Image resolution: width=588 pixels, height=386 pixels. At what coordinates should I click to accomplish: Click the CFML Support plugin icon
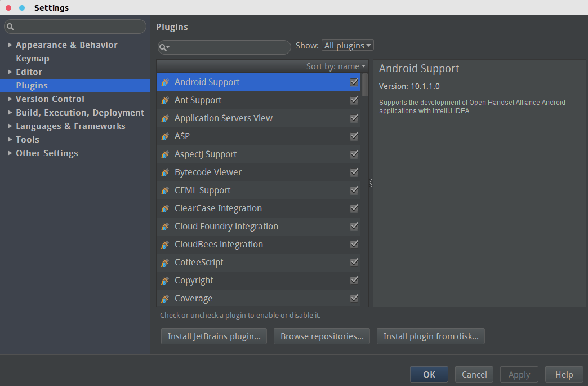(x=165, y=190)
